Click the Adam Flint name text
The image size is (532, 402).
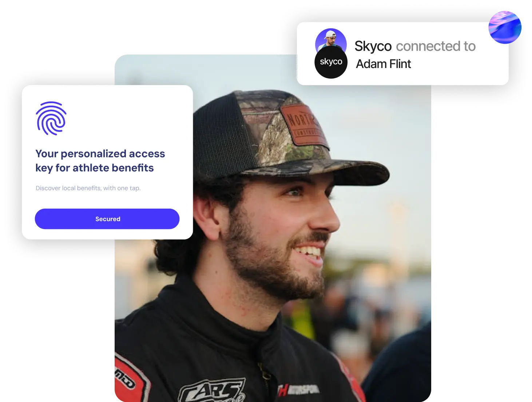click(383, 64)
